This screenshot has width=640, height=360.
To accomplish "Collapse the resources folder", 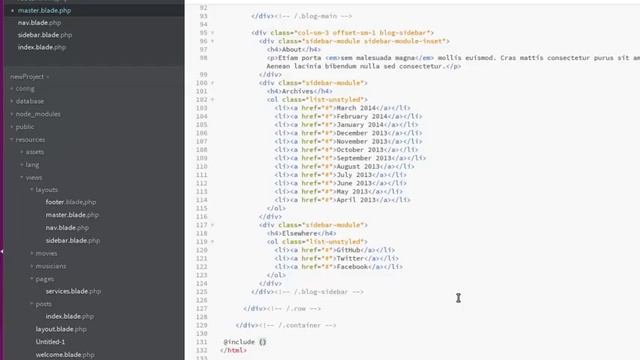I will 12,139.
